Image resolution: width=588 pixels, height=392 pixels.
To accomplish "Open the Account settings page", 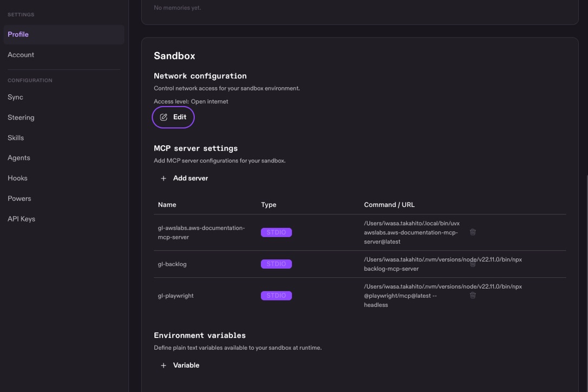I will (x=64, y=55).
